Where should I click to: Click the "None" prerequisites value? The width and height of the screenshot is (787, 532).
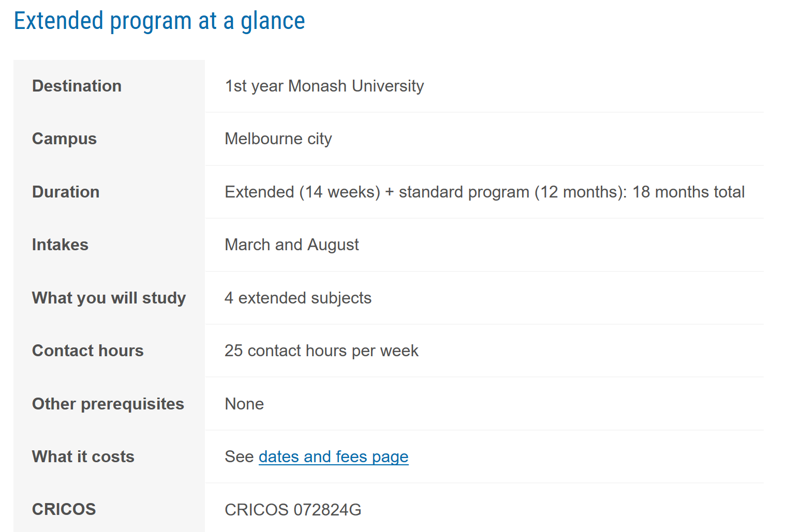coord(244,404)
